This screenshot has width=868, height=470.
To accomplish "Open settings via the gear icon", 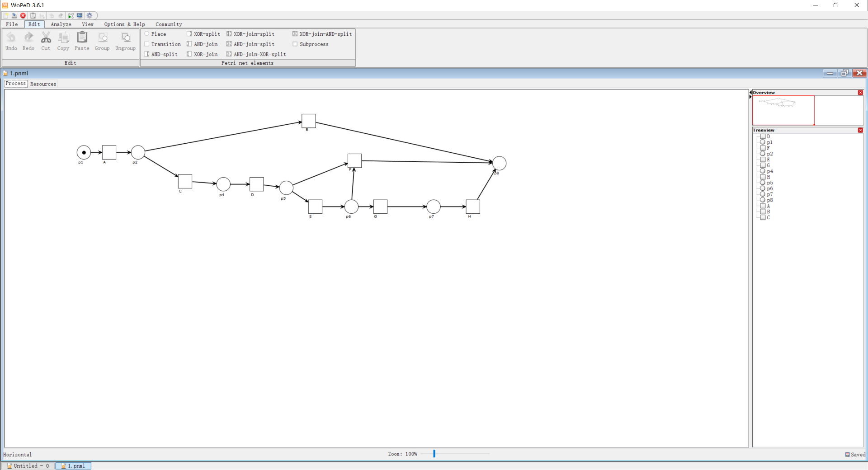I will [x=90, y=15].
